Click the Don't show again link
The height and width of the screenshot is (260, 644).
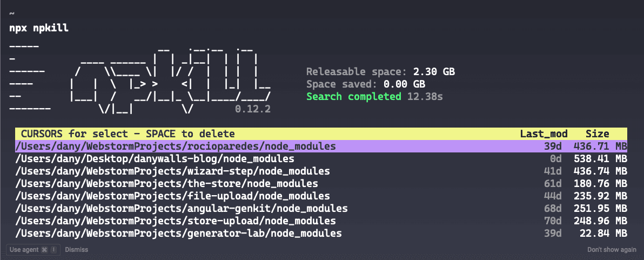612,250
